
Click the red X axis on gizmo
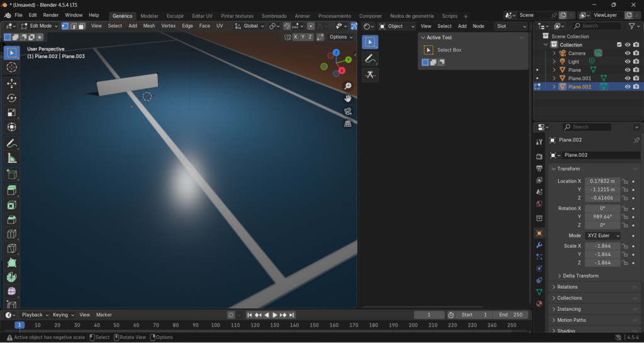(341, 70)
